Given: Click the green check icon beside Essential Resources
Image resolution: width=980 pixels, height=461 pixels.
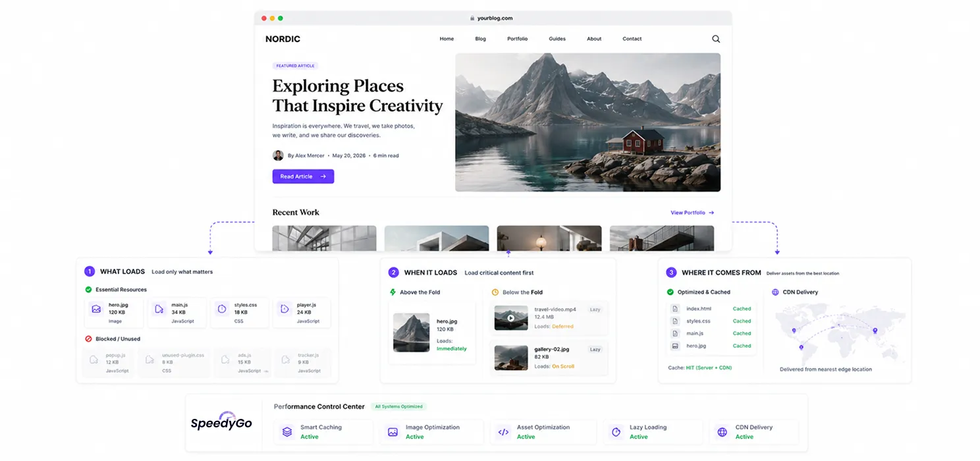Looking at the screenshot, I should 88,290.
